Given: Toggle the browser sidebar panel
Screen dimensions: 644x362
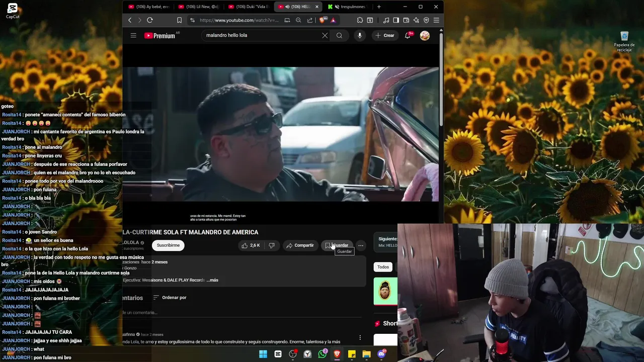Looking at the screenshot, I should click(396, 20).
